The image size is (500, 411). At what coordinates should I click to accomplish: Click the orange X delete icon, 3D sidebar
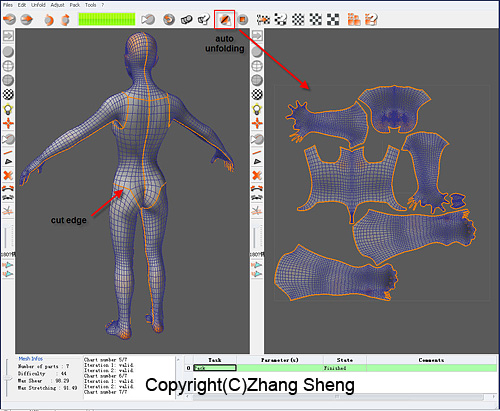pyautogui.click(x=8, y=175)
